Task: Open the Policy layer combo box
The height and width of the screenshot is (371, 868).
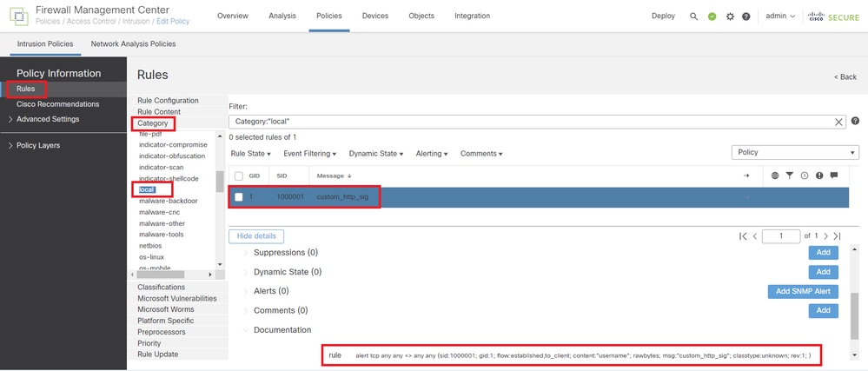Action: pyautogui.click(x=795, y=152)
